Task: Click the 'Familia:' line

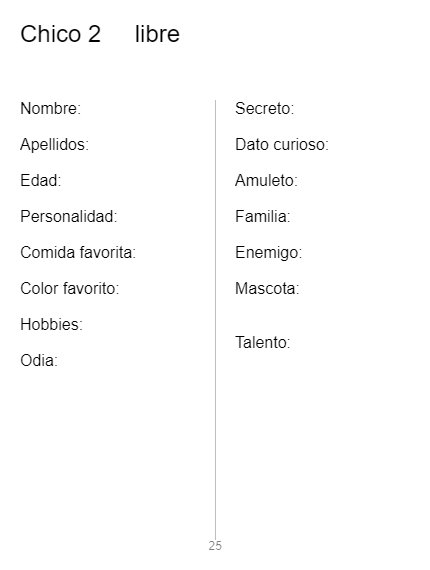Action: click(262, 216)
